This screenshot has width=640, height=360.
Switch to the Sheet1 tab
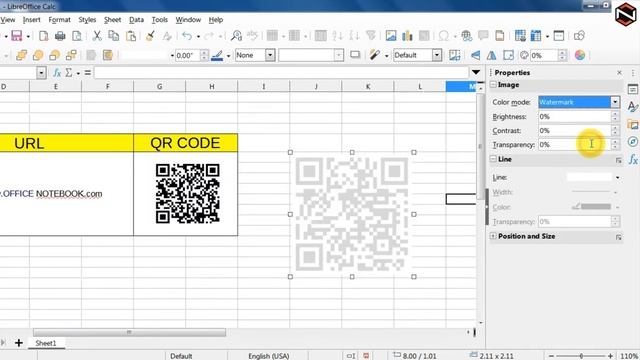(46, 343)
